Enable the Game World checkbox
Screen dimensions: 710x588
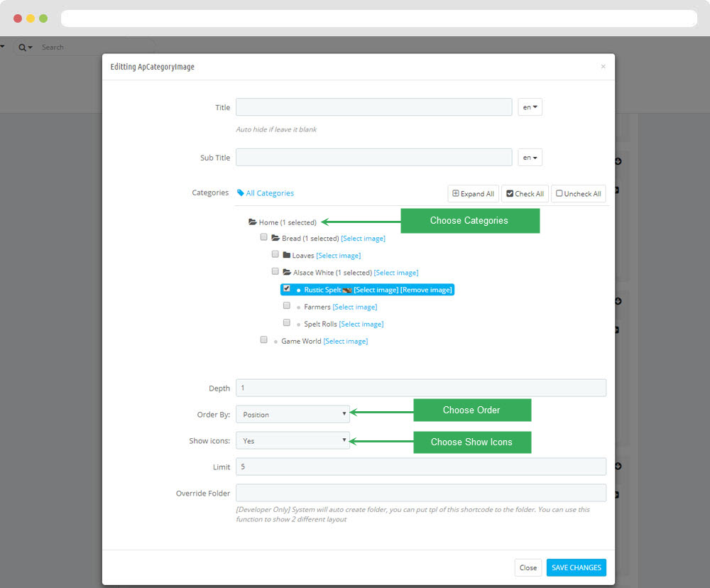coord(263,340)
